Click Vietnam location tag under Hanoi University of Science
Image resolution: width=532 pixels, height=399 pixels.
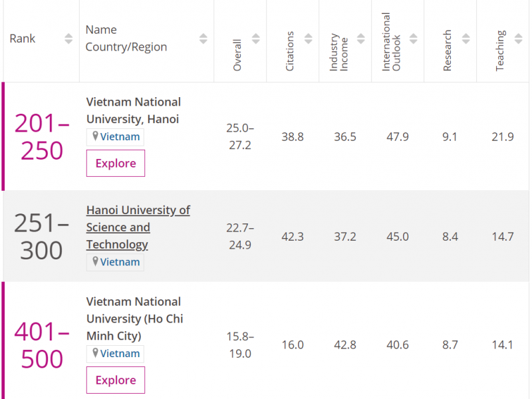point(116,262)
